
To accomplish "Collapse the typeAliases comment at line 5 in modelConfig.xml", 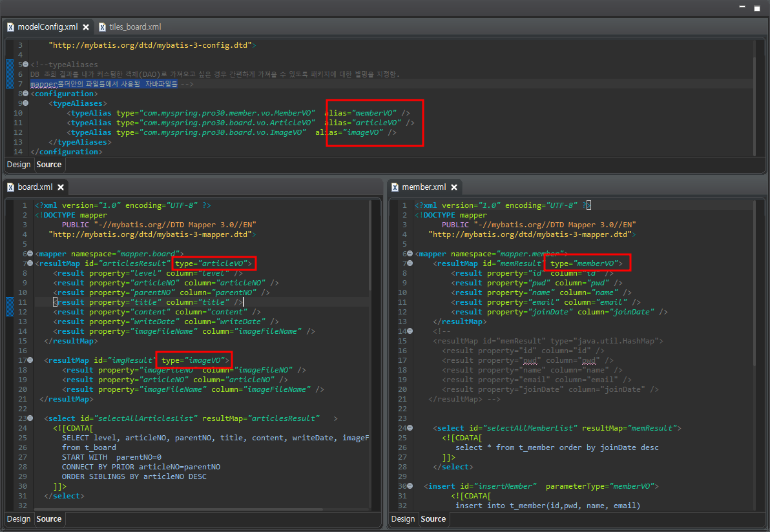I will pos(26,65).
